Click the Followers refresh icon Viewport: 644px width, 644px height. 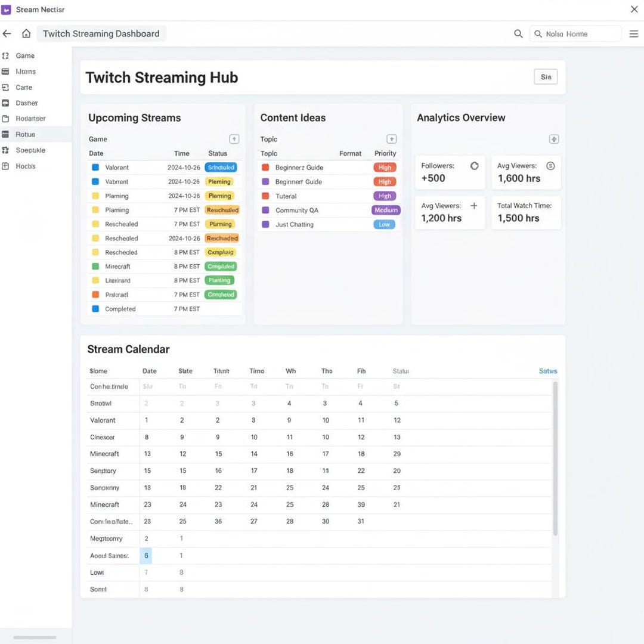tap(475, 166)
